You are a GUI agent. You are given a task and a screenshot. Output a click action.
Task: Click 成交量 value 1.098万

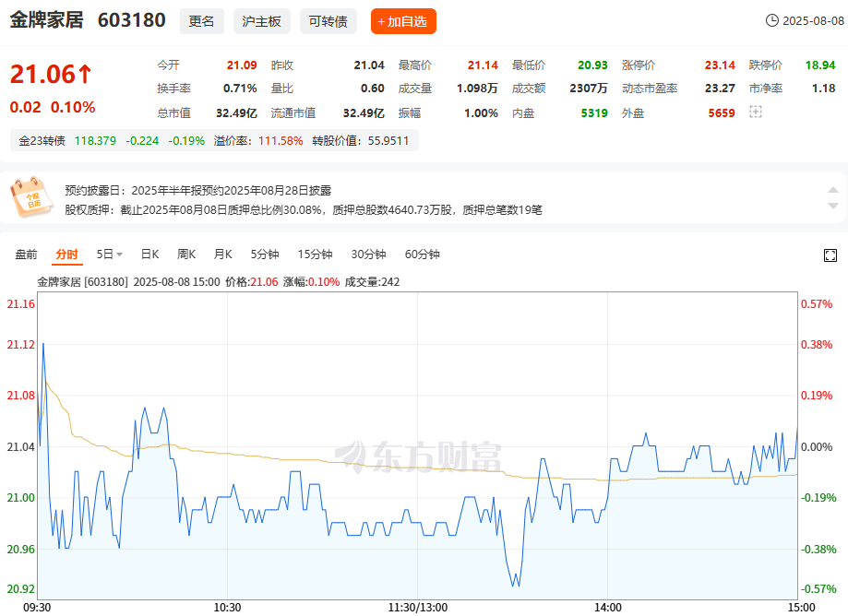click(477, 89)
